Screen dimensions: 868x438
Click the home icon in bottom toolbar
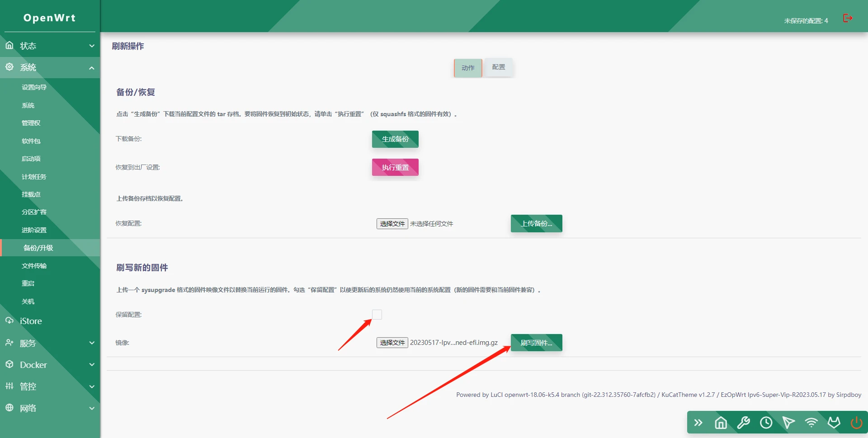pos(721,423)
